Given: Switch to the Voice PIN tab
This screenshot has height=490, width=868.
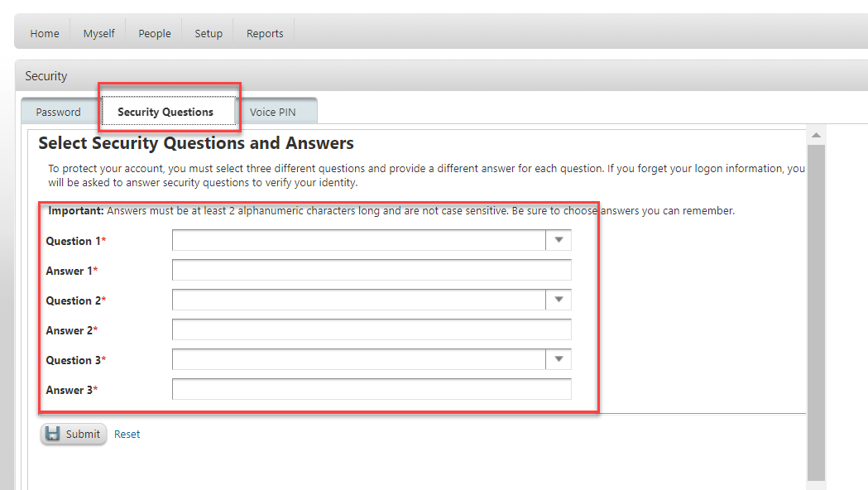Looking at the screenshot, I should (273, 112).
